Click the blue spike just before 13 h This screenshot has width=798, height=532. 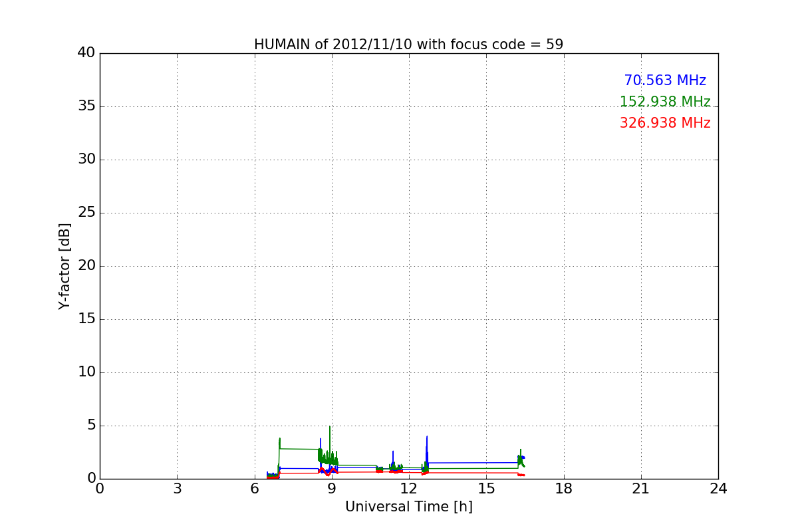pyautogui.click(x=427, y=454)
